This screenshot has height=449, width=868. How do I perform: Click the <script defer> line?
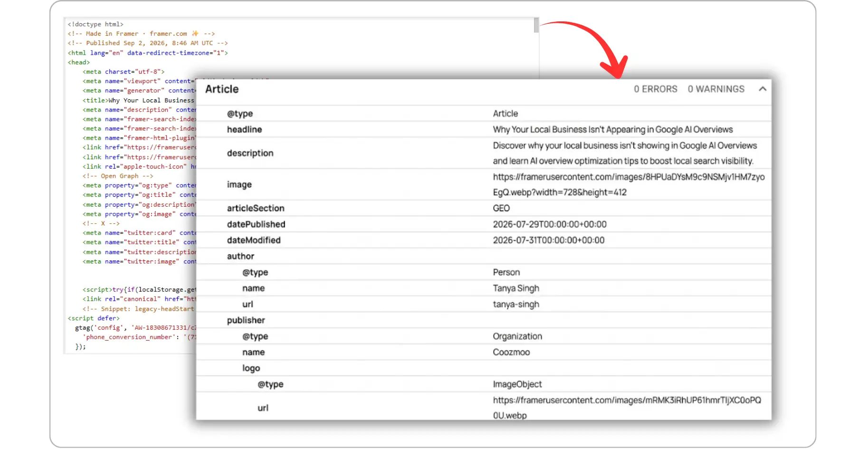(x=94, y=318)
